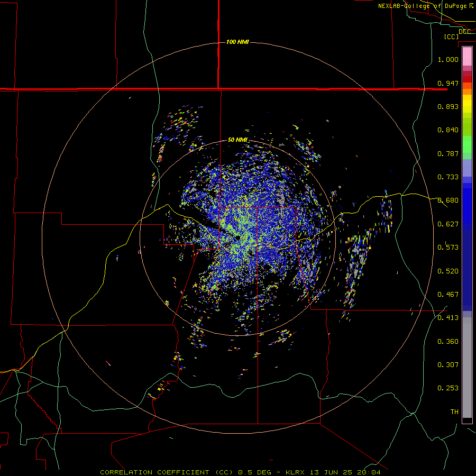Select the 0.573 scale value
This screenshot has width=476, height=476.
click(x=448, y=248)
